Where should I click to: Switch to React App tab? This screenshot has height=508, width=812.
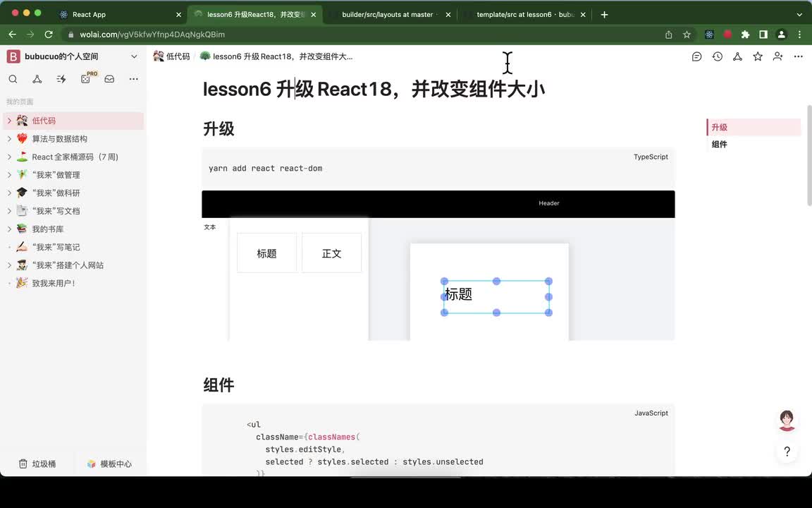[x=120, y=15]
